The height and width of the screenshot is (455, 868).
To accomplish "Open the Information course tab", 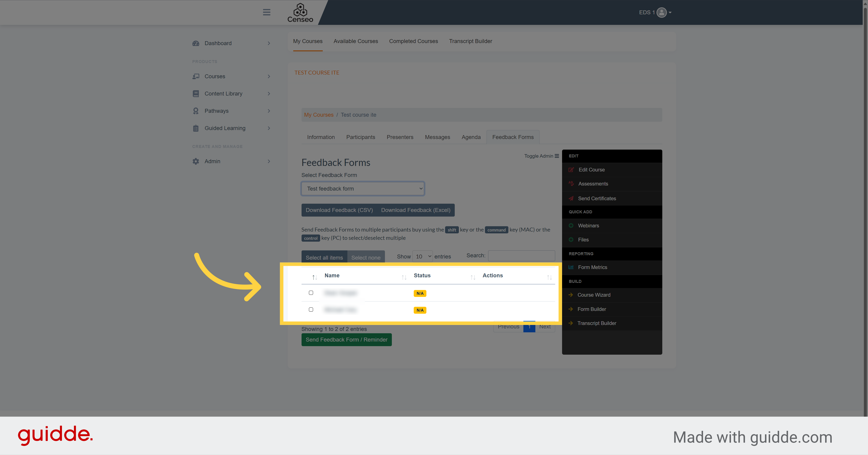I will 321,137.
